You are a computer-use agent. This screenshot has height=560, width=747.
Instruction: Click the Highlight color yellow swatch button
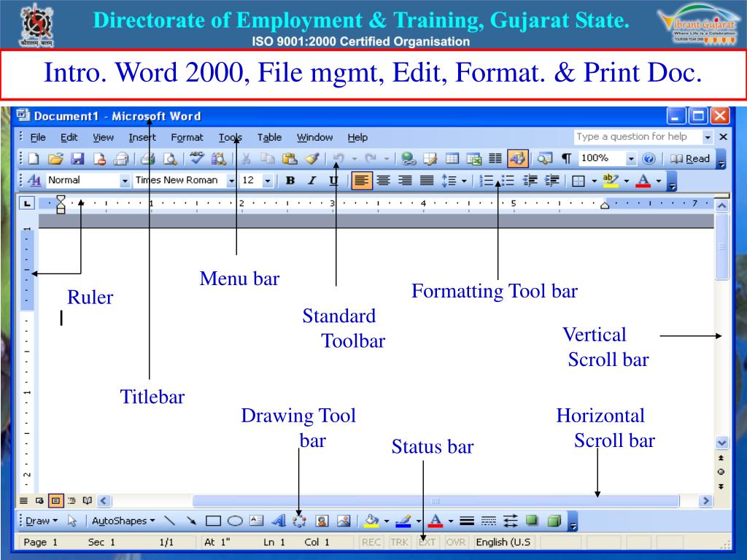611,181
